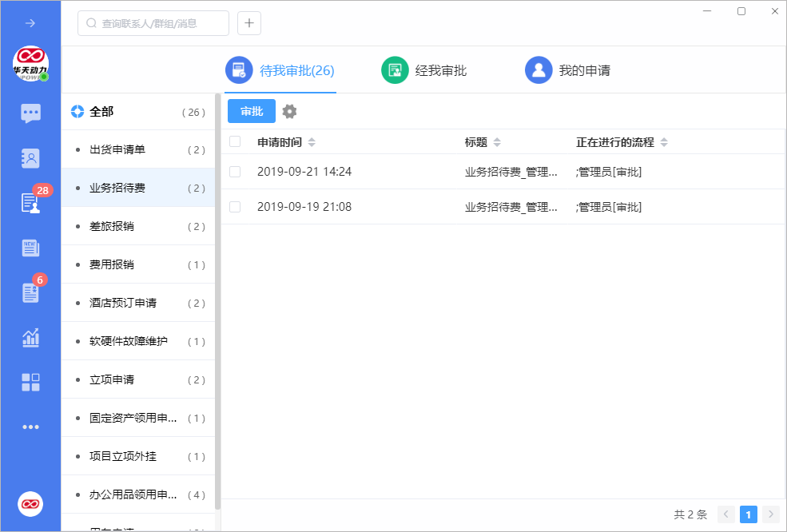
Task: Click the search contacts input field
Action: (x=152, y=23)
